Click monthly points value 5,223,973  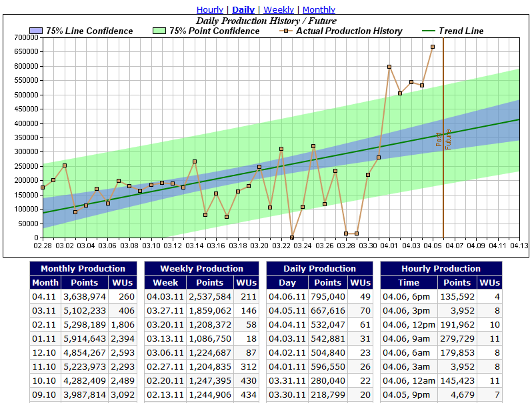(85, 367)
